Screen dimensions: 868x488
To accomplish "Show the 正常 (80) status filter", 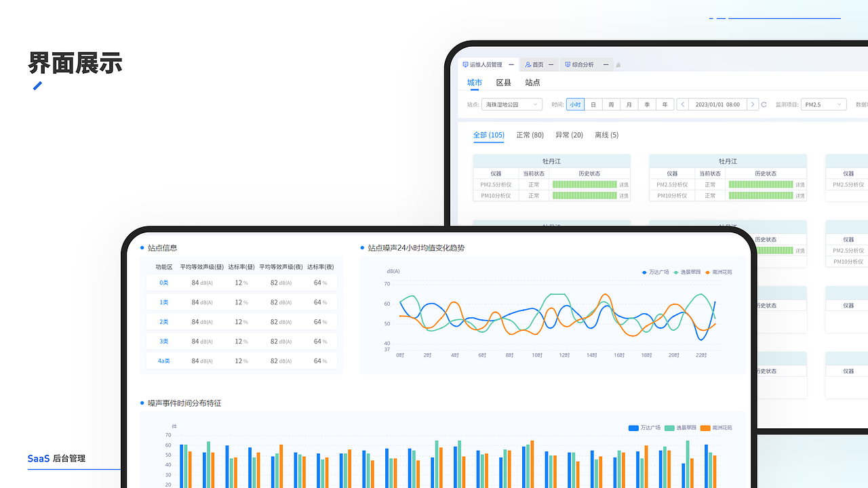I will pyautogui.click(x=530, y=135).
